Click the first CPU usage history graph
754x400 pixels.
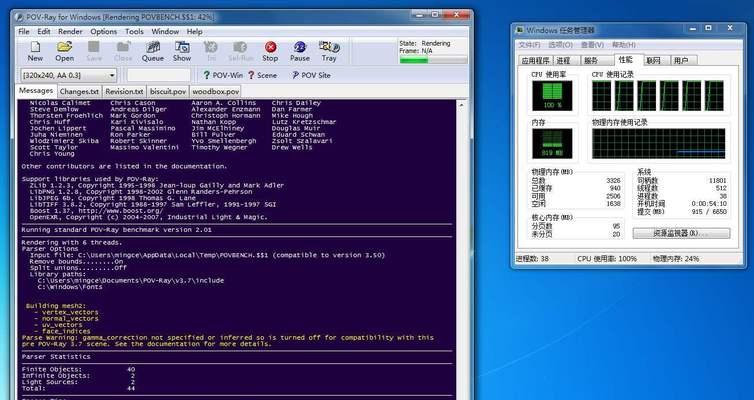pos(601,96)
